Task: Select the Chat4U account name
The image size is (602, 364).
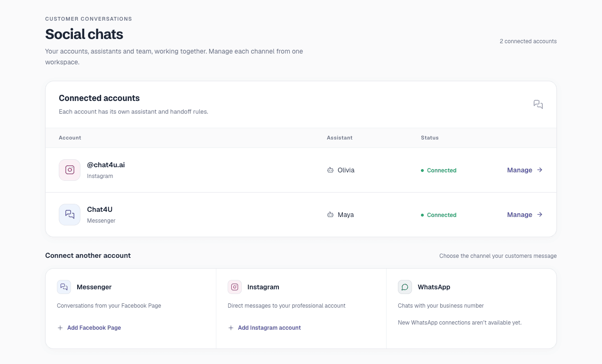Action: [x=100, y=209]
